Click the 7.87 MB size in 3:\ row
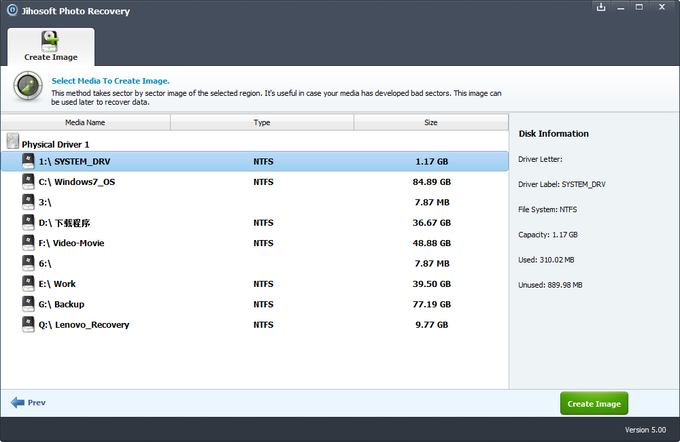 point(432,202)
